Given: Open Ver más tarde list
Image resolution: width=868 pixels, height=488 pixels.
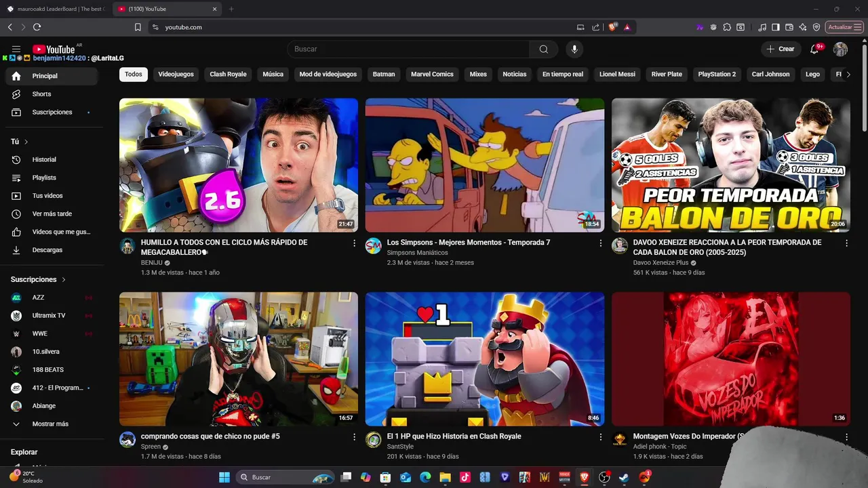Looking at the screenshot, I should (x=52, y=213).
